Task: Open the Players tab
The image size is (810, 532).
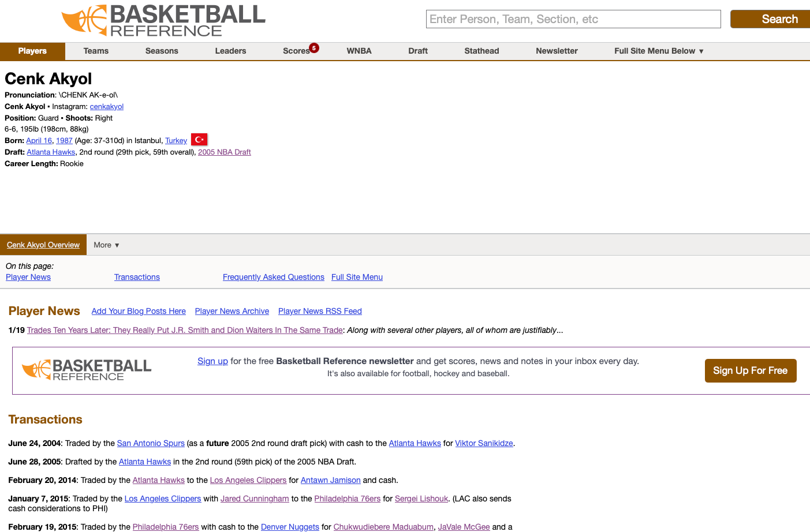Action: pyautogui.click(x=32, y=51)
